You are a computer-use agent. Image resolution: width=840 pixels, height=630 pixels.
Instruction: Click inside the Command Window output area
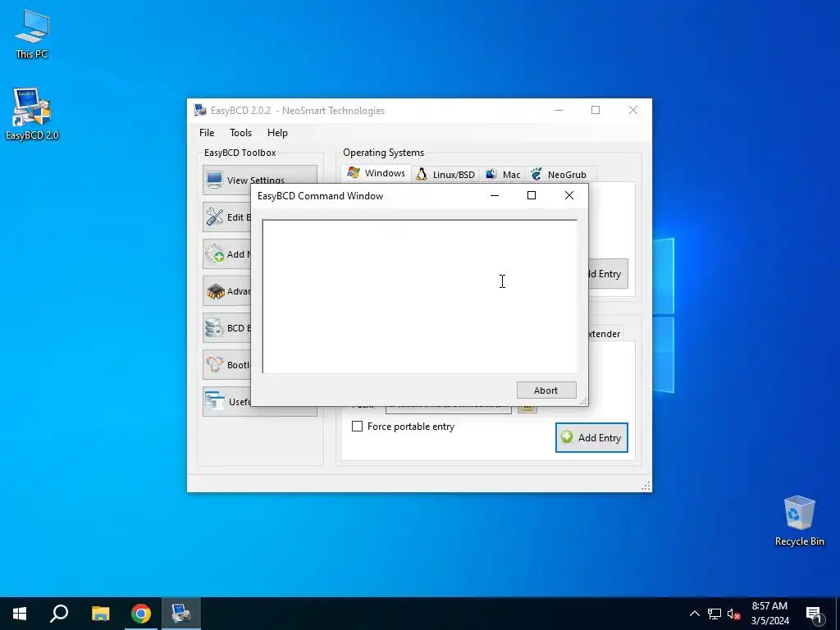[419, 296]
